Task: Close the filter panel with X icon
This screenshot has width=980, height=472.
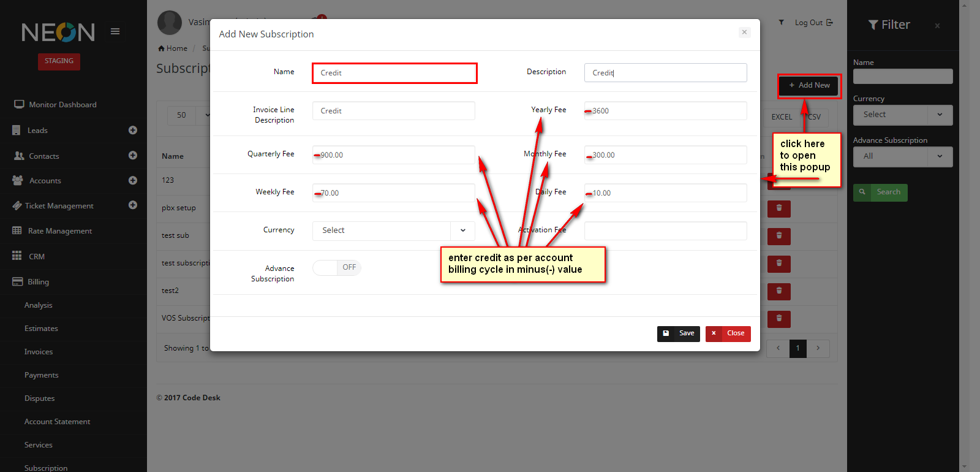Action: click(x=937, y=26)
